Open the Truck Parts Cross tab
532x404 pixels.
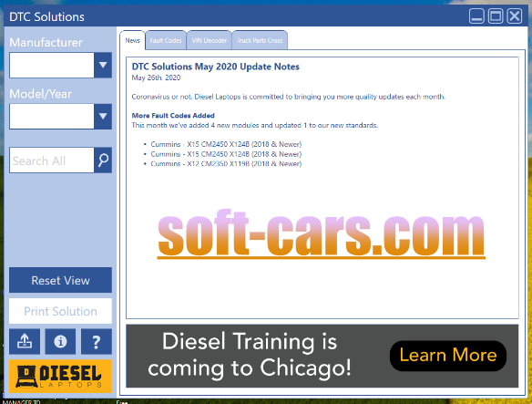(260, 40)
